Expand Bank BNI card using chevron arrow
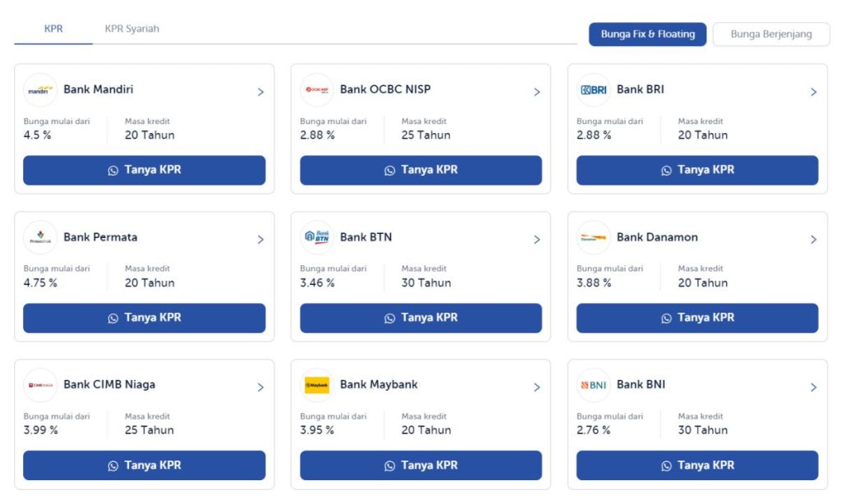 pos(814,386)
